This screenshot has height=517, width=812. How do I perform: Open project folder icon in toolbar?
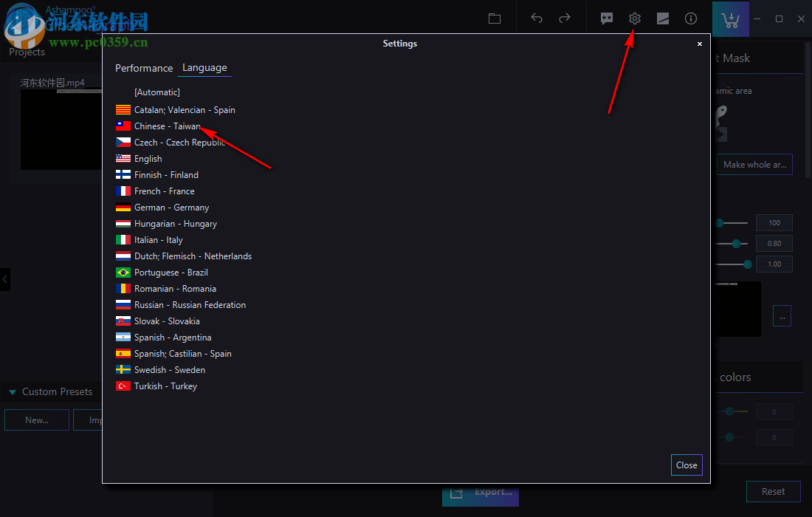click(495, 18)
